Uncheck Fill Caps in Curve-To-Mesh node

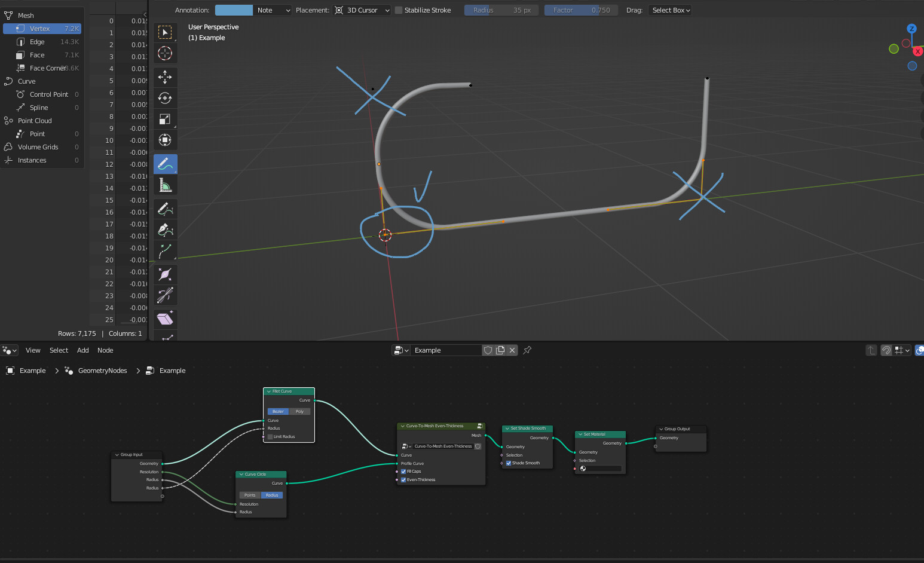pos(403,472)
